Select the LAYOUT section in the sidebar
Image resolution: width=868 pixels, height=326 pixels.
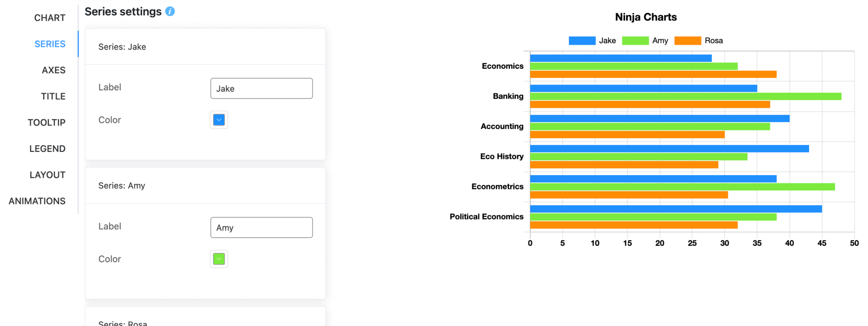[47, 175]
